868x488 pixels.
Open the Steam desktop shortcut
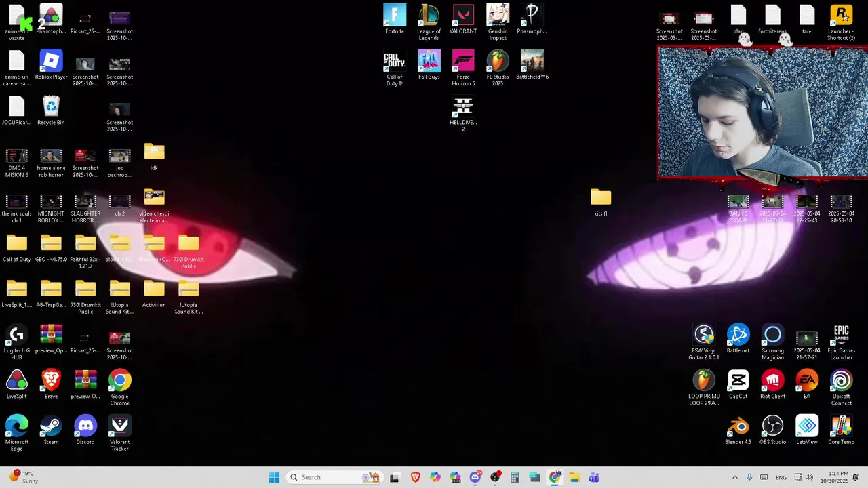point(51,430)
